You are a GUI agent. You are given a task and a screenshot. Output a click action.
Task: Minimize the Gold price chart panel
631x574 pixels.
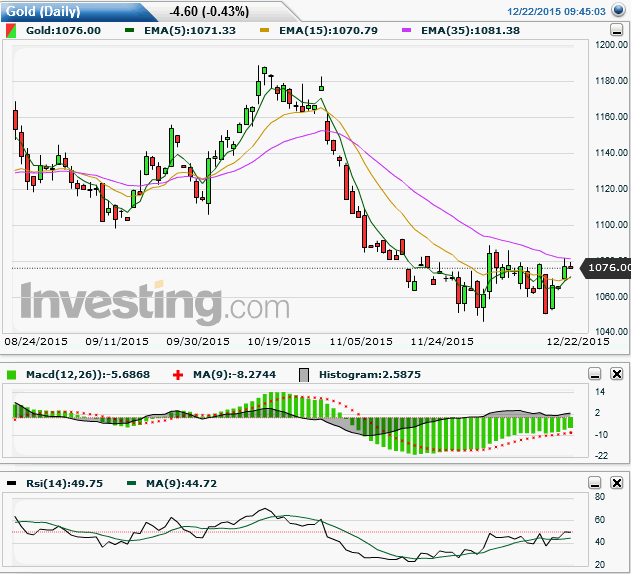point(616,30)
